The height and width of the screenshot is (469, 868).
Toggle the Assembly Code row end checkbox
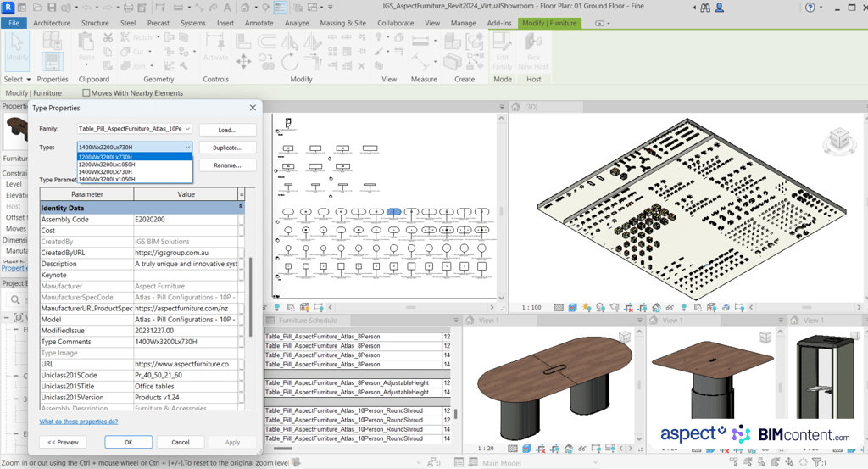pos(241,220)
